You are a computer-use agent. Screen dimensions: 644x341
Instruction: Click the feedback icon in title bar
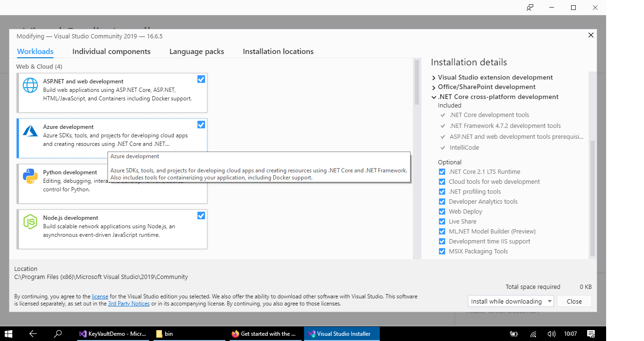pos(530,8)
